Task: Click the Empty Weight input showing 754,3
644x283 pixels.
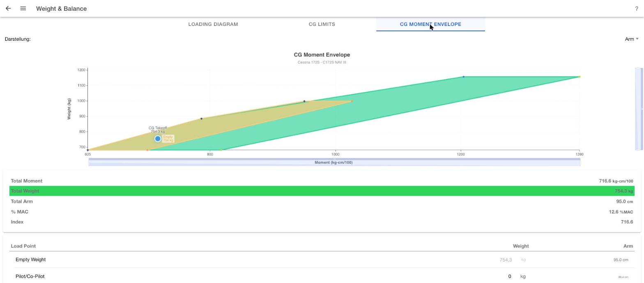Action: tap(506, 260)
